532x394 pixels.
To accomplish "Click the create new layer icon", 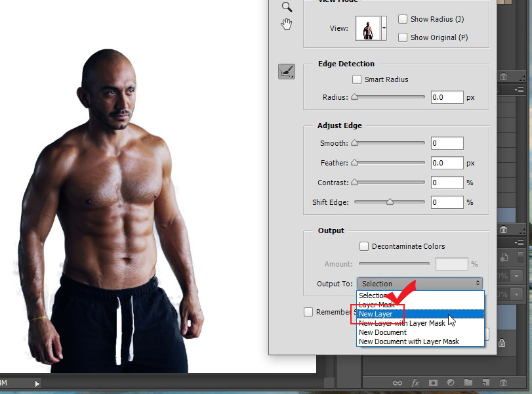I will (x=486, y=382).
